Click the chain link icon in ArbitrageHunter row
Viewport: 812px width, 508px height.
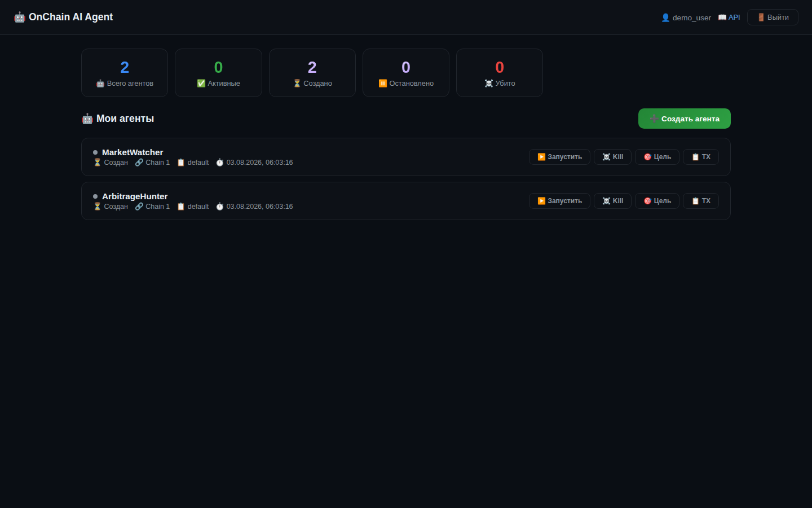point(139,207)
